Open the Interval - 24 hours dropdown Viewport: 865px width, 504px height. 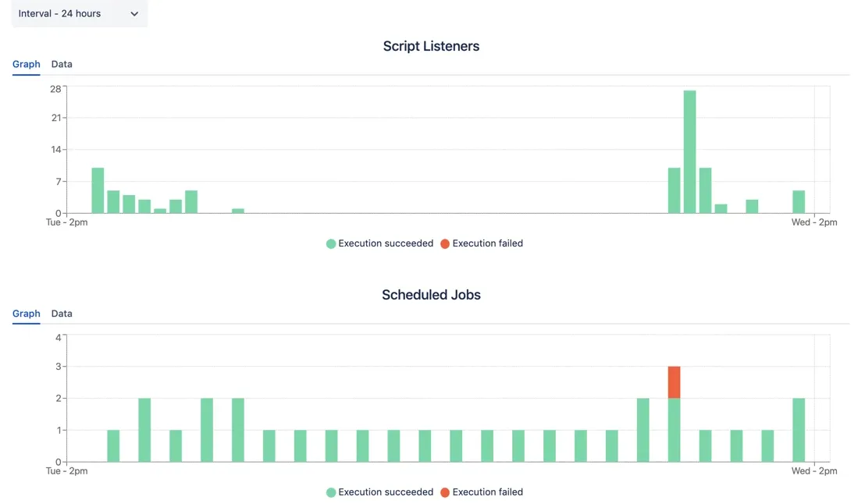coord(79,13)
